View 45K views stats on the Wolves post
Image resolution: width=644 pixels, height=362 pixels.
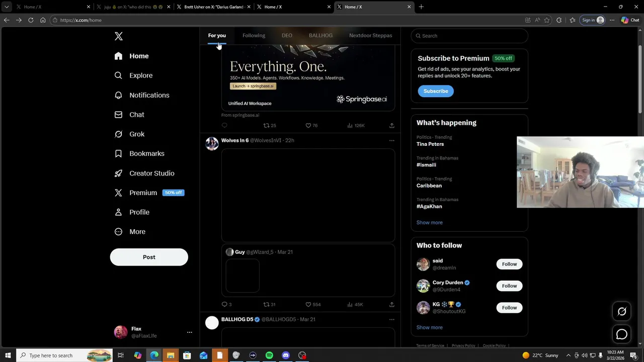(x=355, y=304)
